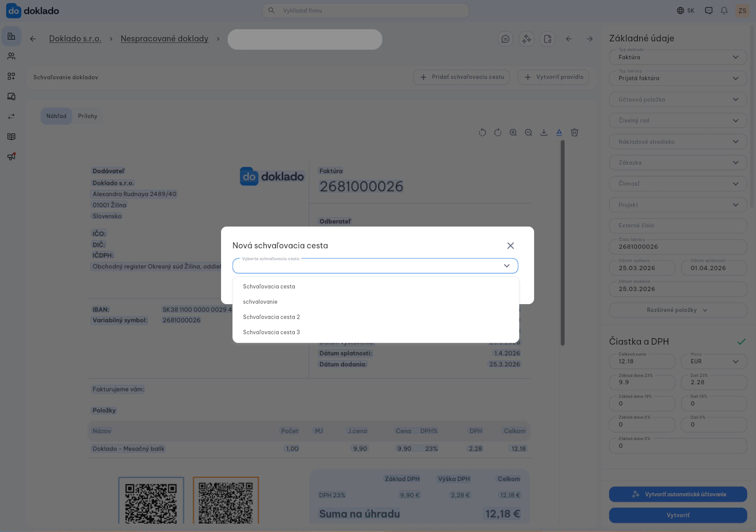756x532 pixels.
Task: Toggle the text highlight tool
Action: coord(559,133)
